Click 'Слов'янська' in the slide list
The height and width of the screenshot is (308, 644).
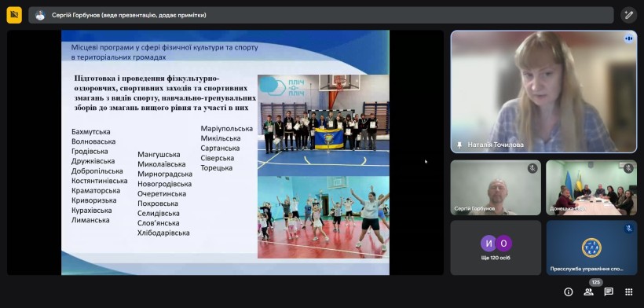click(x=159, y=223)
